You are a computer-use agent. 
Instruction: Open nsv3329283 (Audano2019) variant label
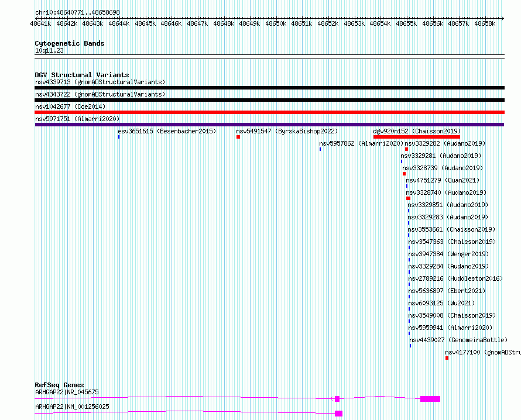pyautogui.click(x=448, y=217)
